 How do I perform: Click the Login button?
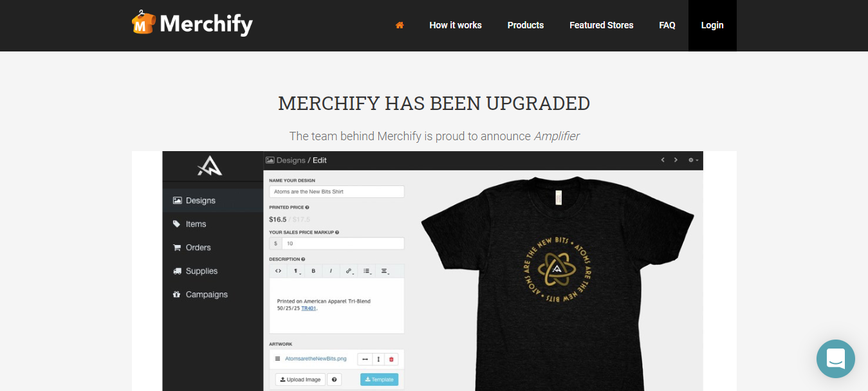[x=712, y=25]
